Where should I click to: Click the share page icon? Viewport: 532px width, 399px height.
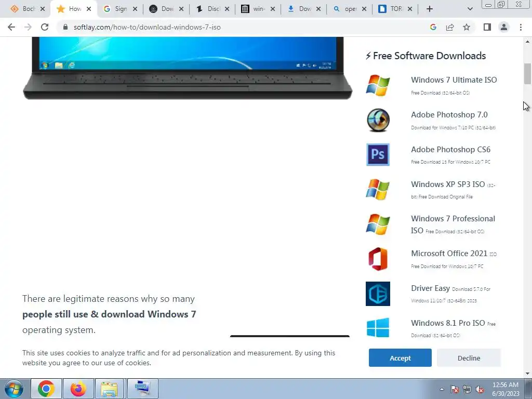[x=450, y=27]
